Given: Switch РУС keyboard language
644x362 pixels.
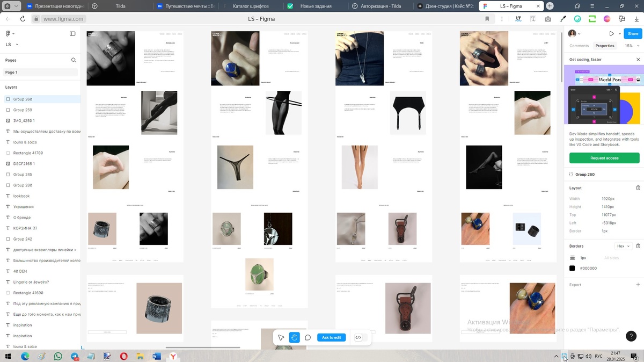Looking at the screenshot, I should [x=598, y=356].
